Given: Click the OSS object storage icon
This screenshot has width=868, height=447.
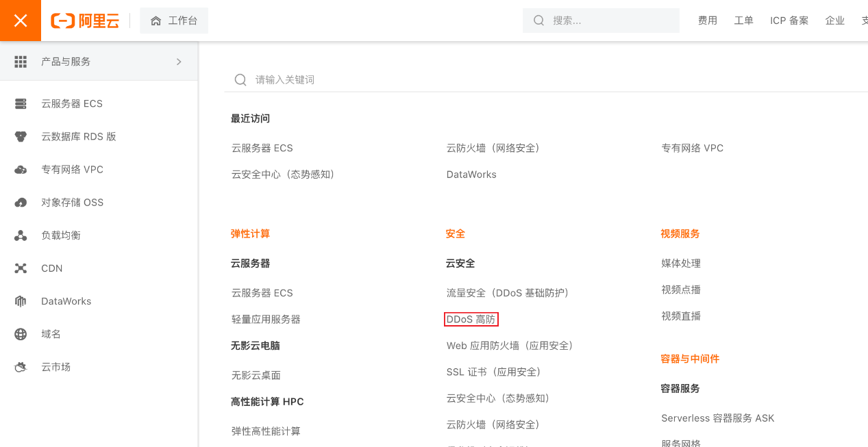Looking at the screenshot, I should click(21, 203).
